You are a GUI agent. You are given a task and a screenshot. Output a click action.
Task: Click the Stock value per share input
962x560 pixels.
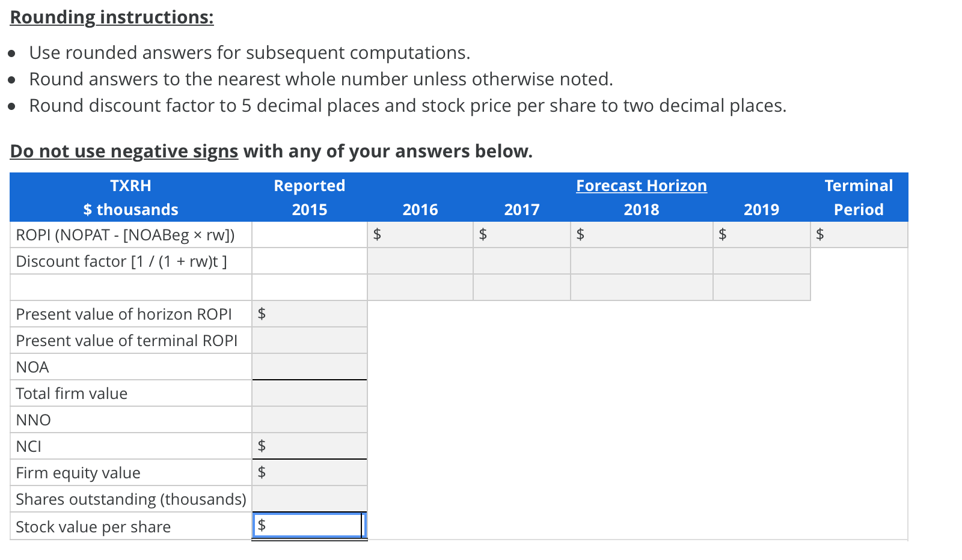click(310, 526)
